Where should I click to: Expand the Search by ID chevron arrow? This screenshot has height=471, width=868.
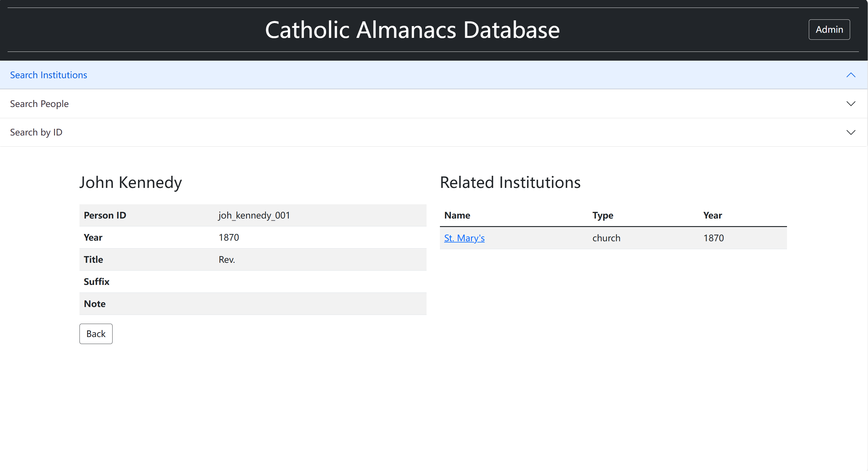851,132
